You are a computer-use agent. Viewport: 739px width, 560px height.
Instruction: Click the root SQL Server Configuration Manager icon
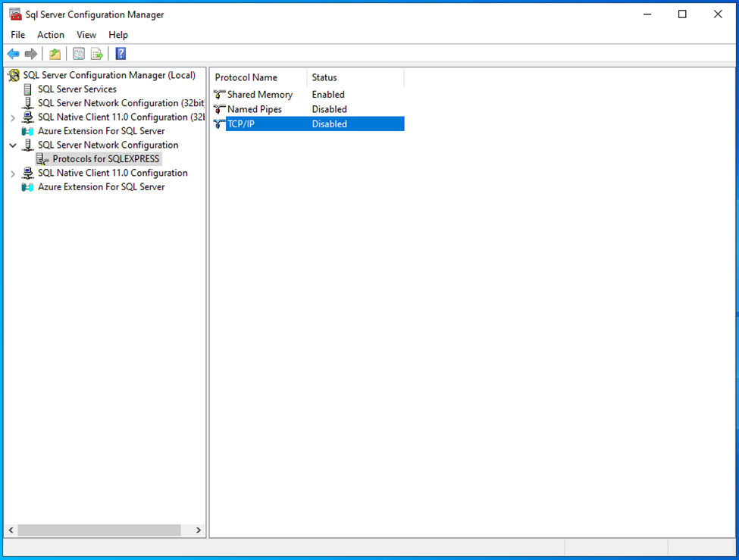coord(14,75)
